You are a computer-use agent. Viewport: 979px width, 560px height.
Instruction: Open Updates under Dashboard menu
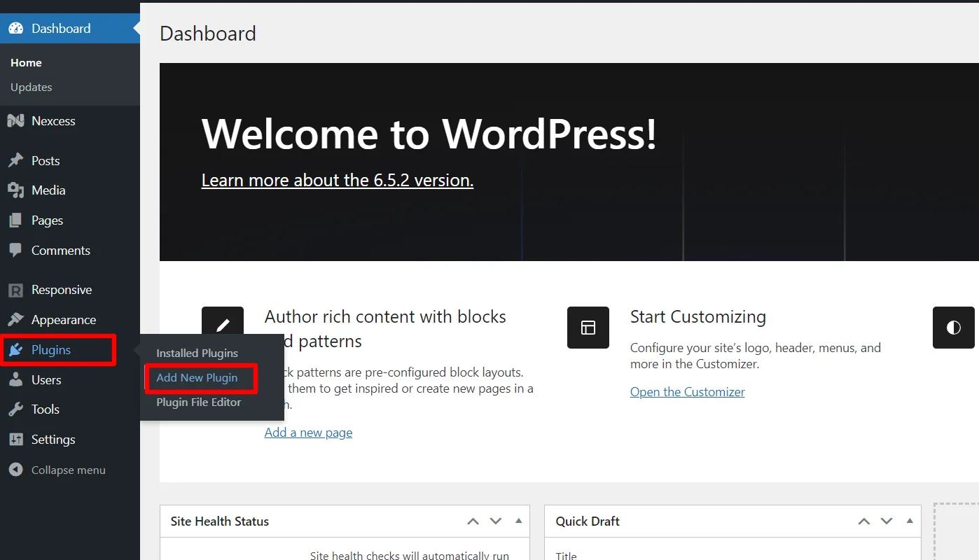pyautogui.click(x=32, y=87)
